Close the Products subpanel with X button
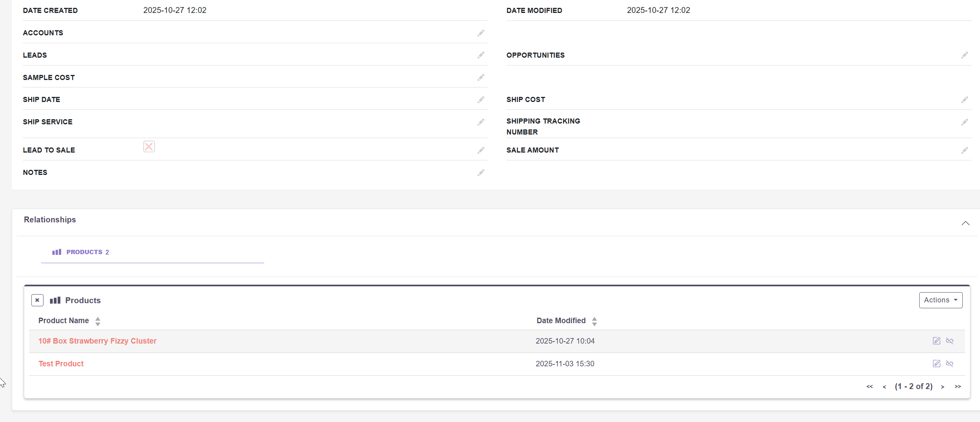The width and height of the screenshot is (980, 422). [37, 300]
